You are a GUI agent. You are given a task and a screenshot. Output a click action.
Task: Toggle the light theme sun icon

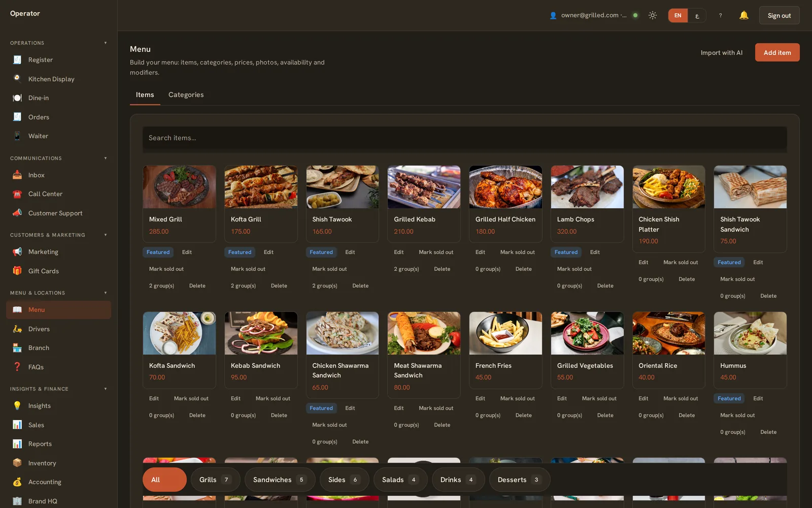tap(653, 15)
